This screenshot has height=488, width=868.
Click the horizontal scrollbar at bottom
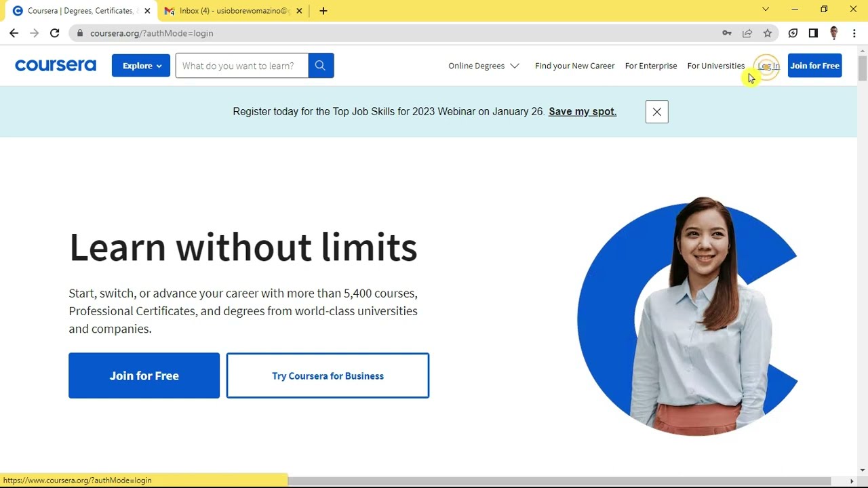click(x=559, y=481)
